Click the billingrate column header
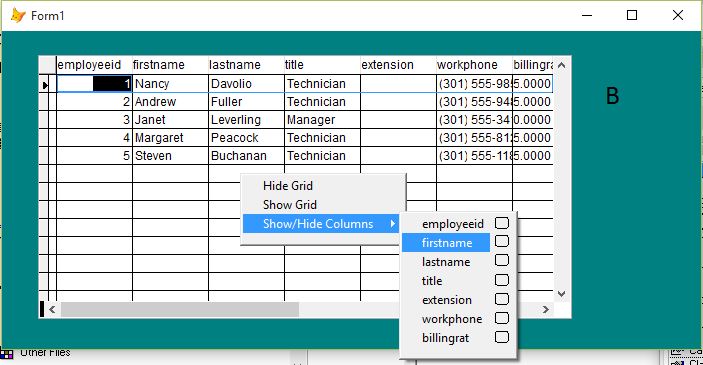This screenshot has width=703, height=365. 533,65
